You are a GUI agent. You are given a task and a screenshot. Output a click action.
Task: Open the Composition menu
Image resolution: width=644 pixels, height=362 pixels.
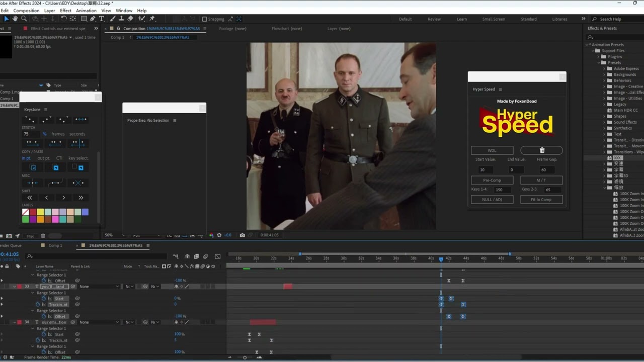(x=26, y=11)
